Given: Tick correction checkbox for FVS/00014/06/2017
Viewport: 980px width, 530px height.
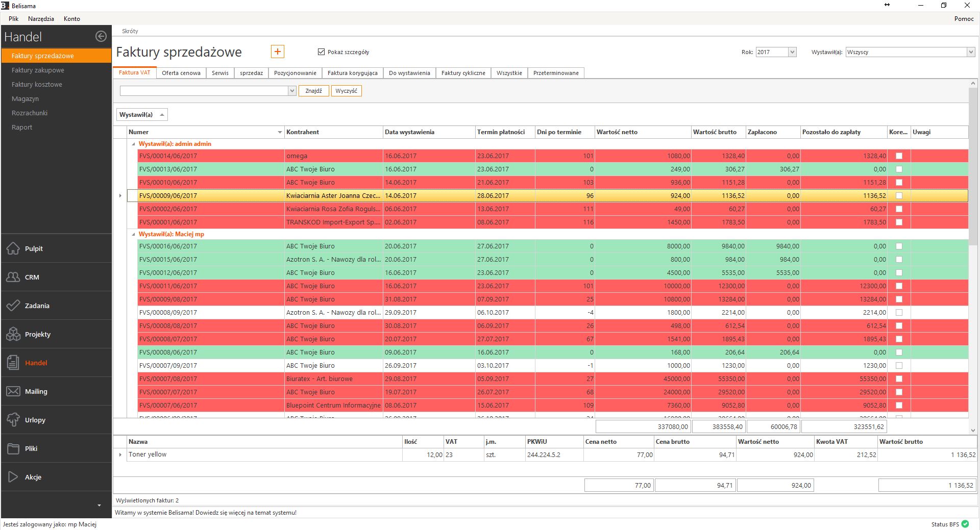Looking at the screenshot, I should (899, 156).
